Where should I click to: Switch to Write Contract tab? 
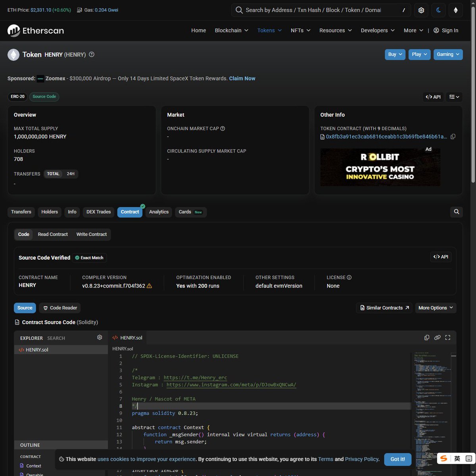point(92,234)
